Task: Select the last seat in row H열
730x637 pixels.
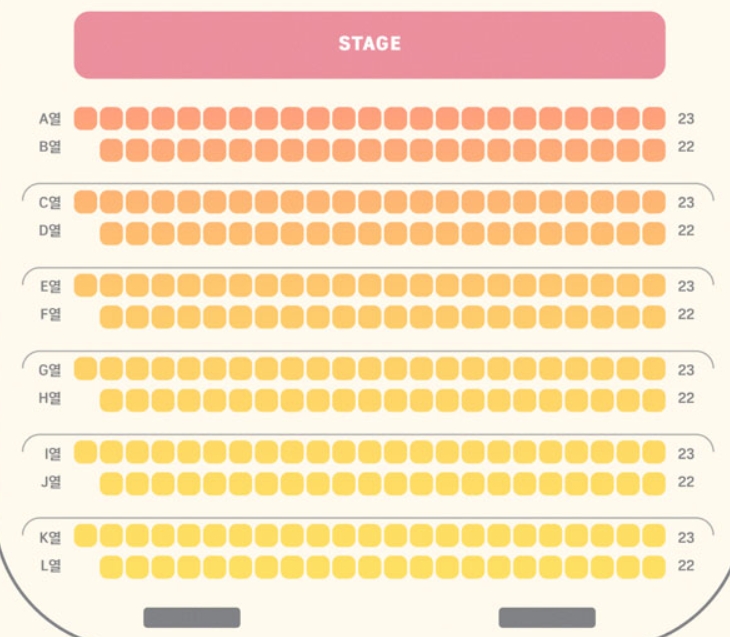Action: [654, 400]
